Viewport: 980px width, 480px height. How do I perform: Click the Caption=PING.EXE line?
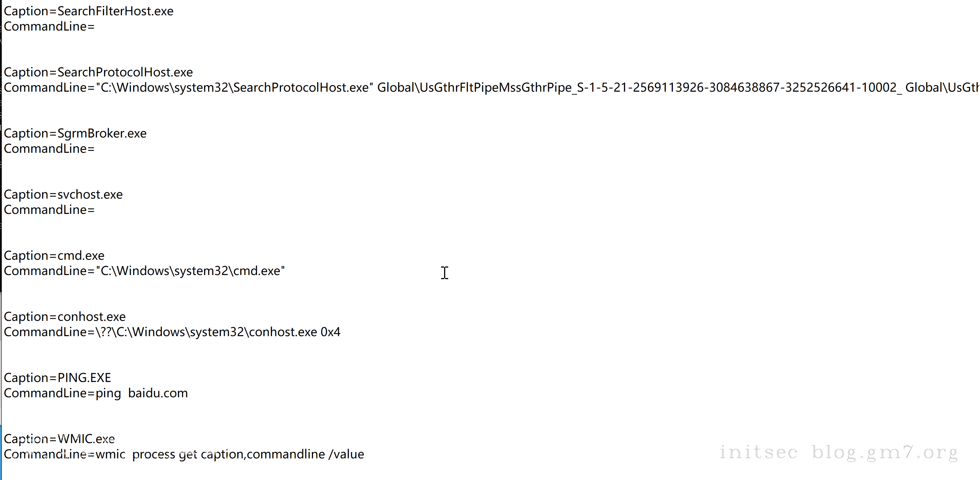[x=57, y=378]
